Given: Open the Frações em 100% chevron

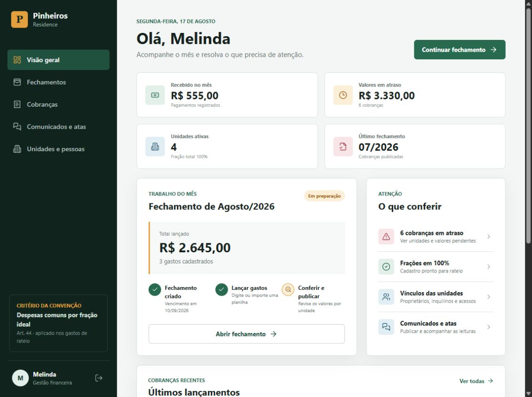Looking at the screenshot, I should pyautogui.click(x=489, y=267).
